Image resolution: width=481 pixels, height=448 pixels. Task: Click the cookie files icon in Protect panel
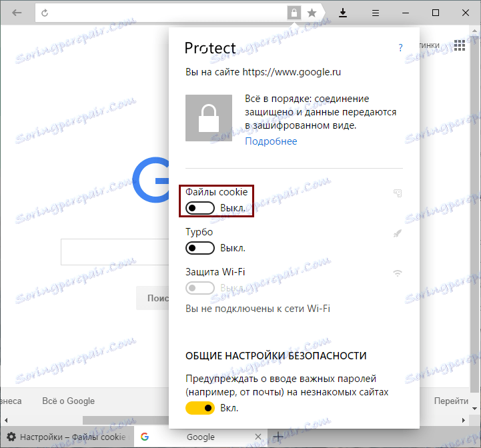pyautogui.click(x=398, y=193)
